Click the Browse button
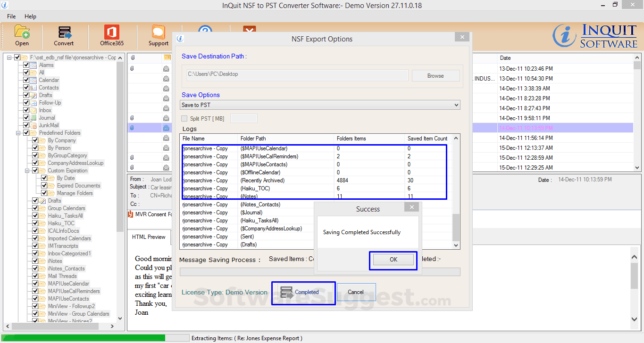The width and height of the screenshot is (644, 343). tap(435, 76)
